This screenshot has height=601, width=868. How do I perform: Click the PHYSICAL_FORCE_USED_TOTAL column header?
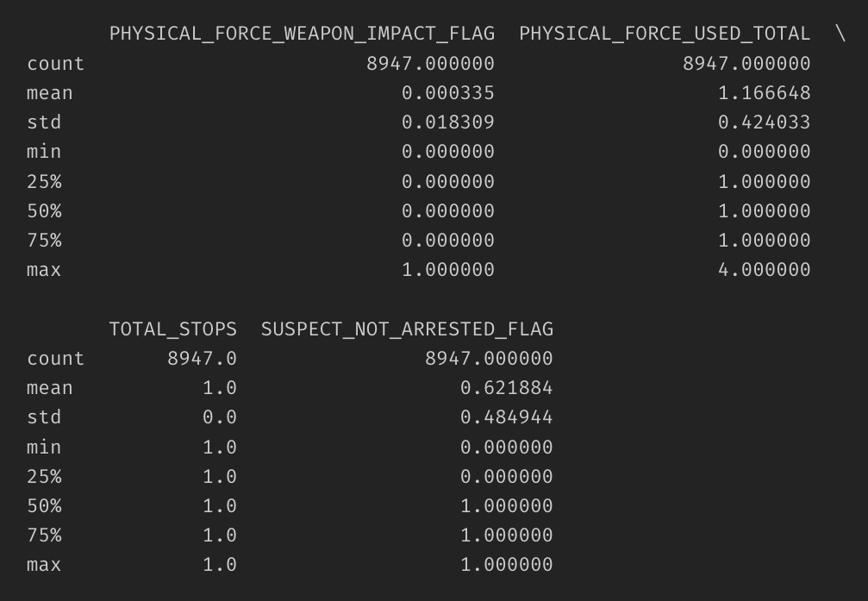(665, 34)
